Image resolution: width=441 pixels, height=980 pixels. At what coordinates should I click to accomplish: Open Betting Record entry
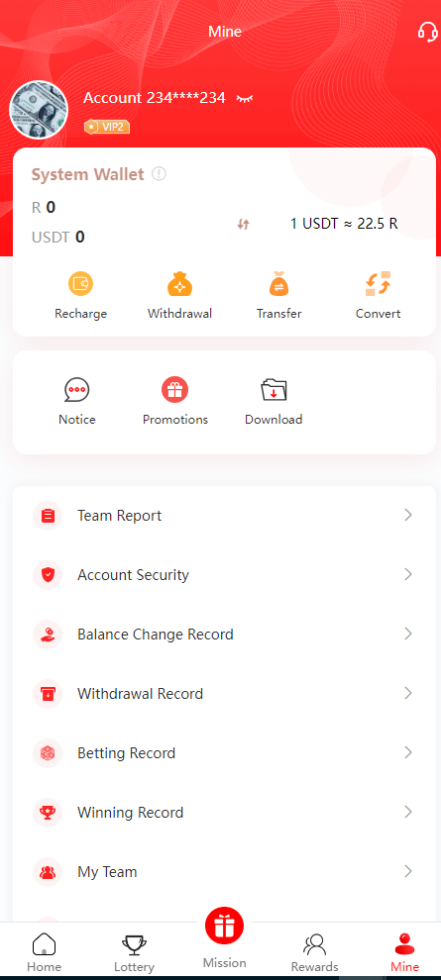point(225,753)
